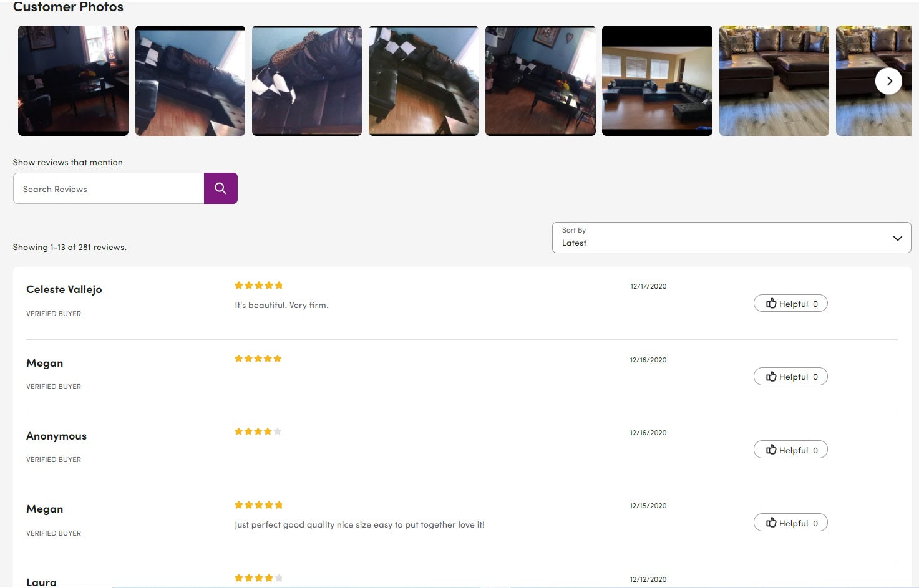Mark Anonymous review as helpful
The width and height of the screenshot is (919, 588).
[x=790, y=450]
